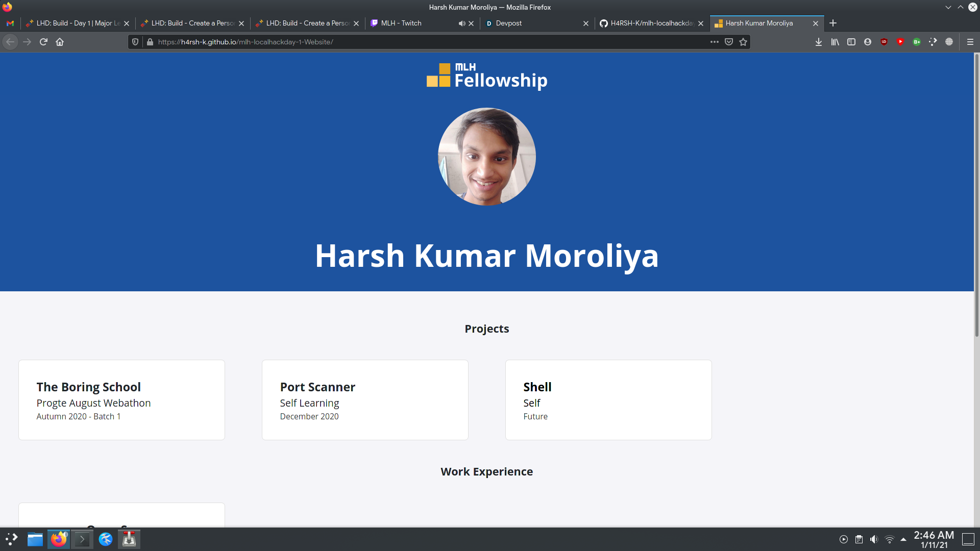Open the Firefox downloads panel
980x551 pixels.
[818, 42]
